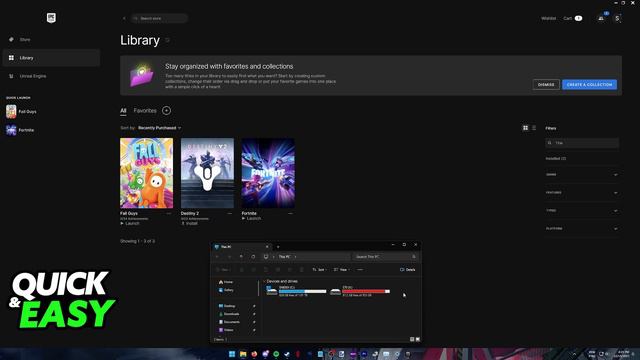Open File Explorer from the taskbar
The image size is (640, 360).
(x=243, y=354)
